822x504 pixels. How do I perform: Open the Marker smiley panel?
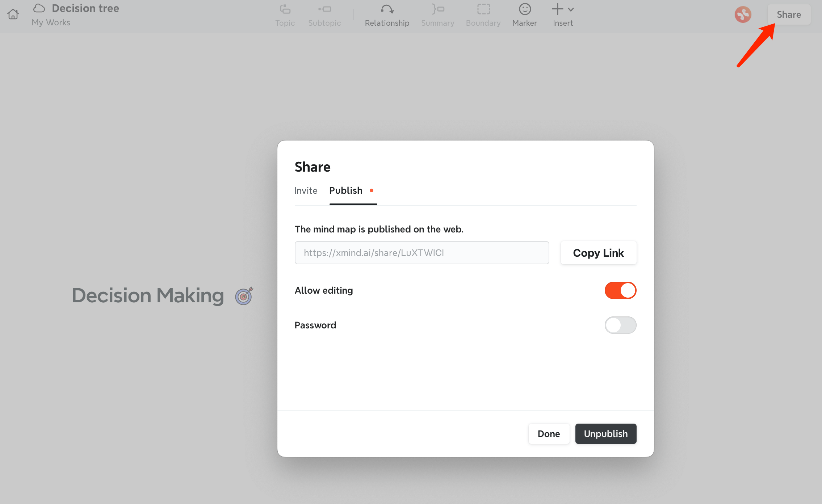tap(524, 15)
